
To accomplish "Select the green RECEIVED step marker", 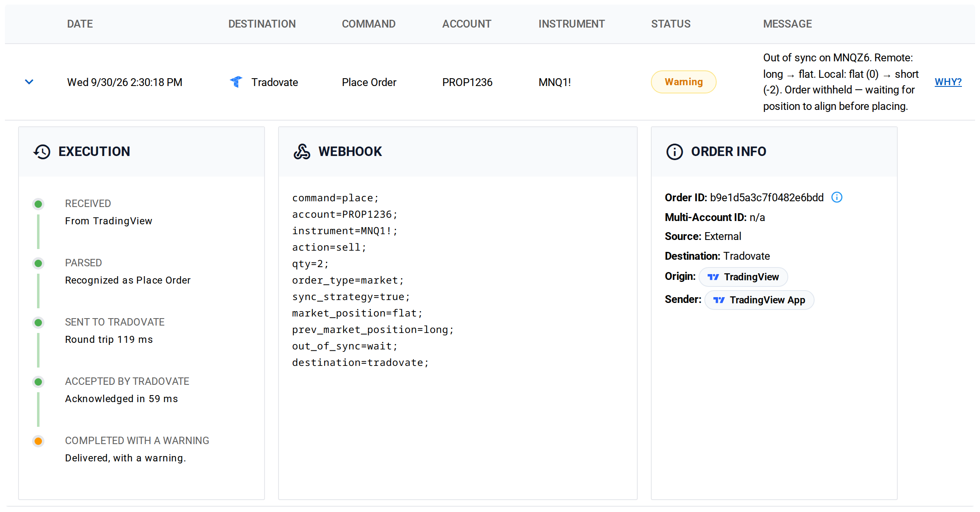I will tap(38, 204).
